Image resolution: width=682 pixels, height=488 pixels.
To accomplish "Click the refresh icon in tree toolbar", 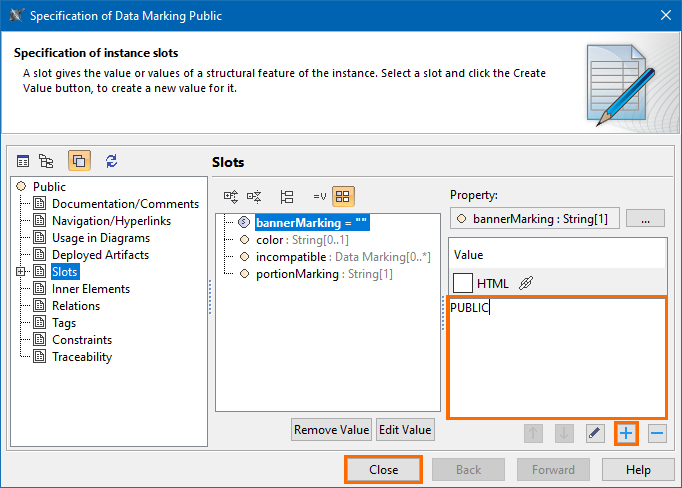I will click(x=111, y=161).
